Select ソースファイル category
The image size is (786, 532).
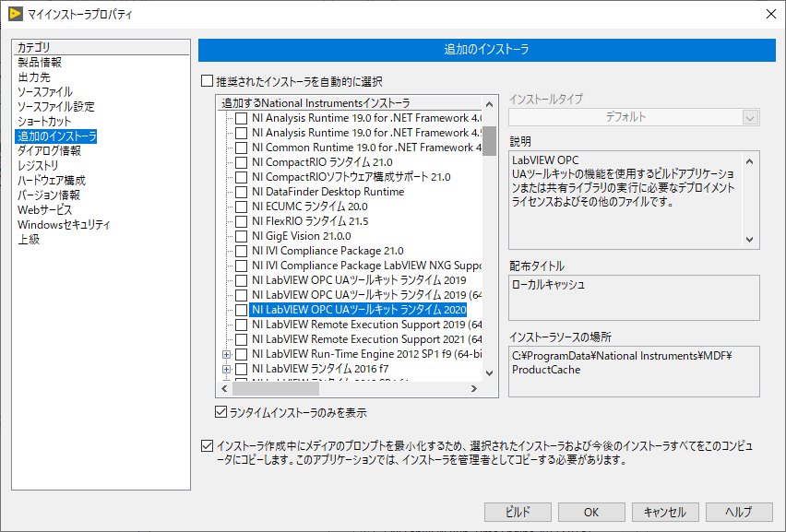pyautogui.click(x=45, y=91)
